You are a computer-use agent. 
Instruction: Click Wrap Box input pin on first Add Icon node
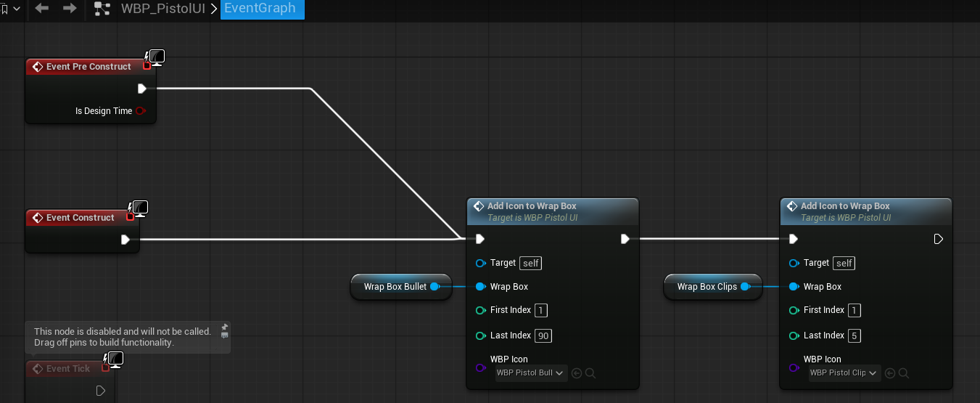(x=480, y=287)
